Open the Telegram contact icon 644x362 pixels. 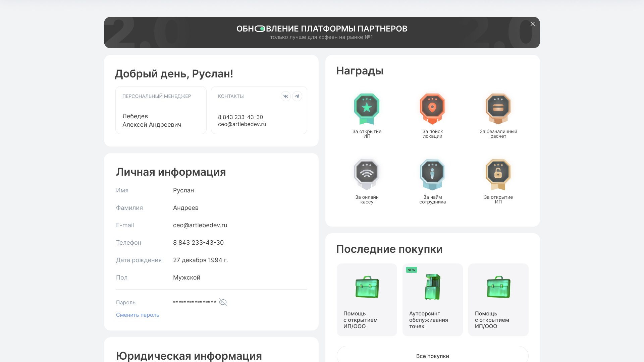pos(297,96)
